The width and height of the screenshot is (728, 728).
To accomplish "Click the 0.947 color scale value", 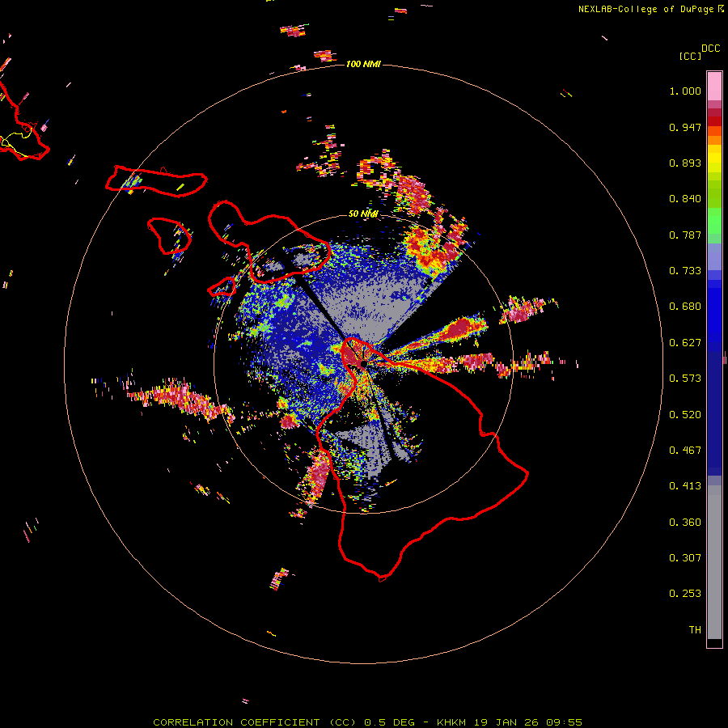I will 685,127.
